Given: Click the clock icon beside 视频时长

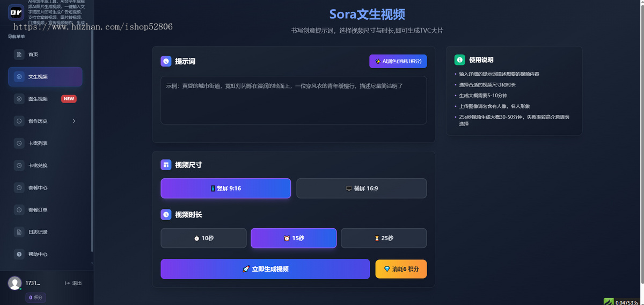Looking at the screenshot, I should (x=166, y=214).
